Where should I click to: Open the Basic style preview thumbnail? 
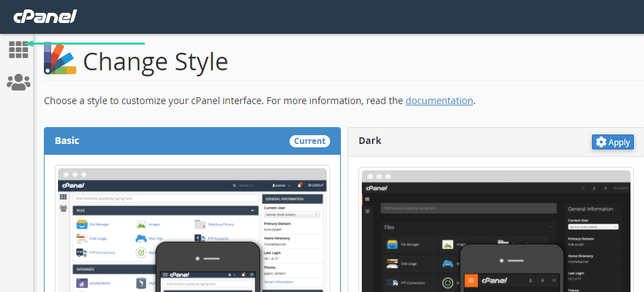point(192,228)
